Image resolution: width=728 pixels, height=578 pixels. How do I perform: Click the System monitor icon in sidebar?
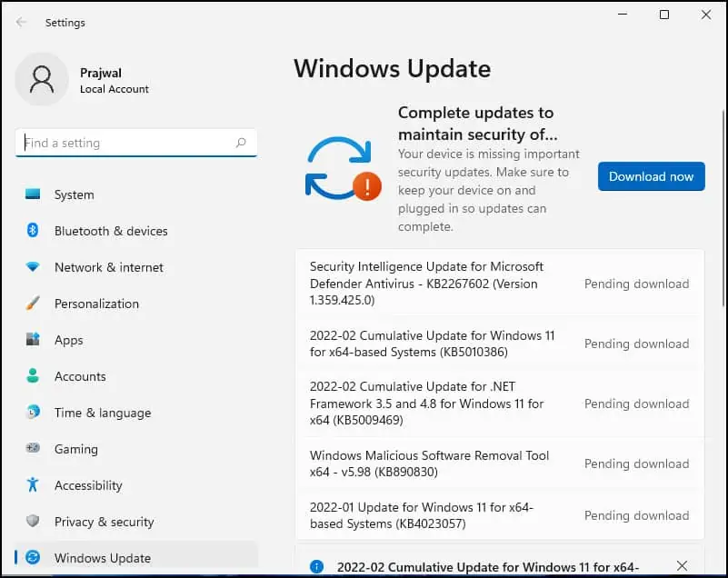click(34, 194)
